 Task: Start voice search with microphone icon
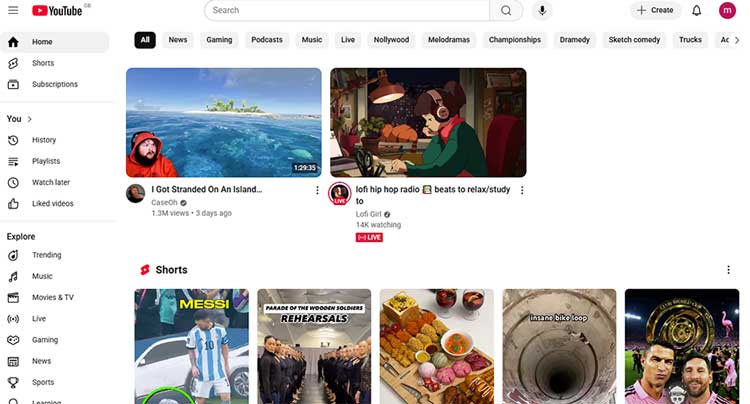click(x=542, y=11)
